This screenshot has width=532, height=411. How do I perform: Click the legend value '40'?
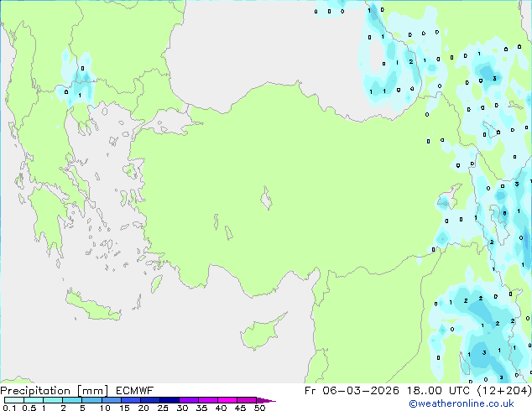221,408
